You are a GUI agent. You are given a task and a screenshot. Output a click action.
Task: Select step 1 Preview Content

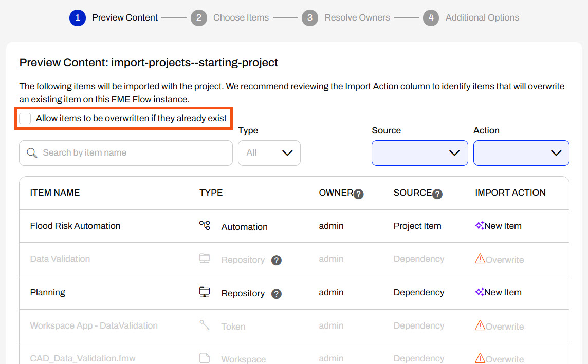[114, 18]
